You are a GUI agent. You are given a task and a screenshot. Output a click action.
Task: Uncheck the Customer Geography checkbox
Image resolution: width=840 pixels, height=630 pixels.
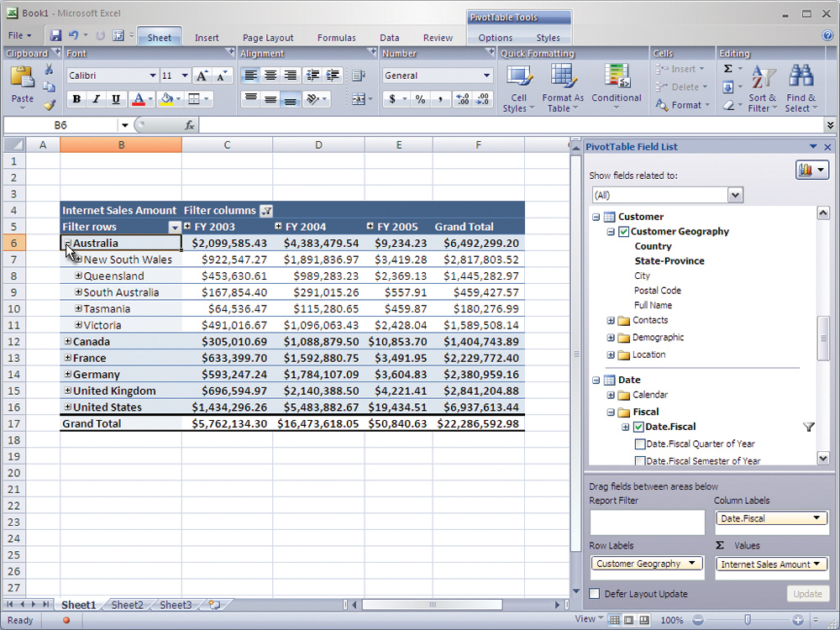(x=623, y=232)
